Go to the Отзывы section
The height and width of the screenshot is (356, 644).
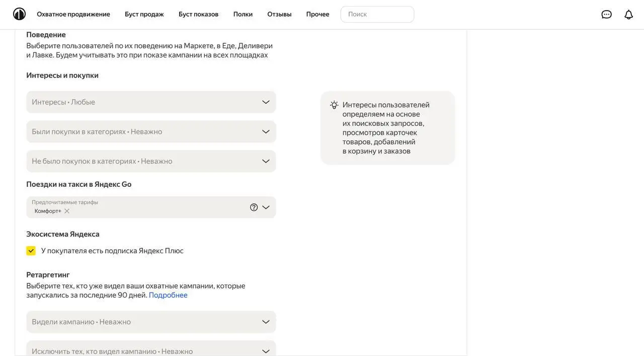(x=279, y=14)
